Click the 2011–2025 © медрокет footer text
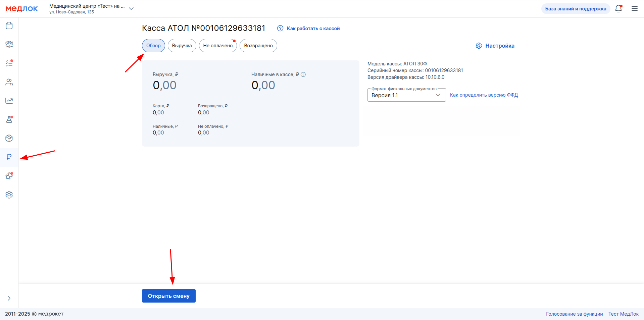Image resolution: width=644 pixels, height=320 pixels. click(x=34, y=314)
